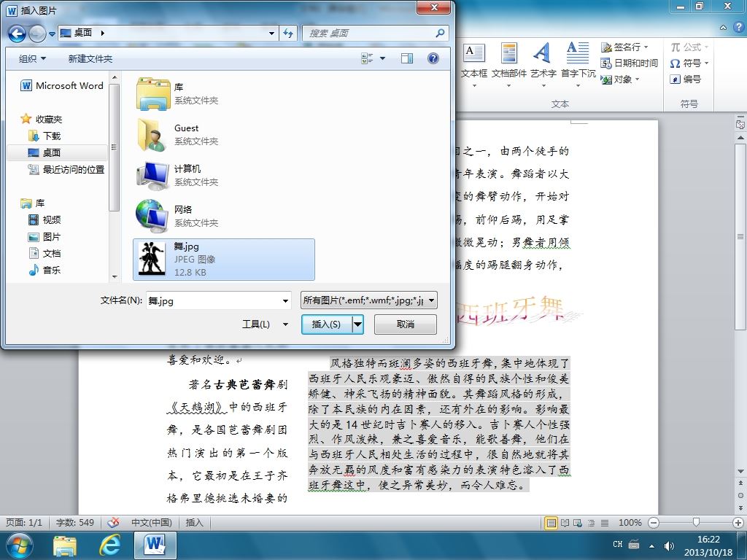Select 图片 library in the navigation pane
This screenshot has width=747, height=560.
click(44, 237)
